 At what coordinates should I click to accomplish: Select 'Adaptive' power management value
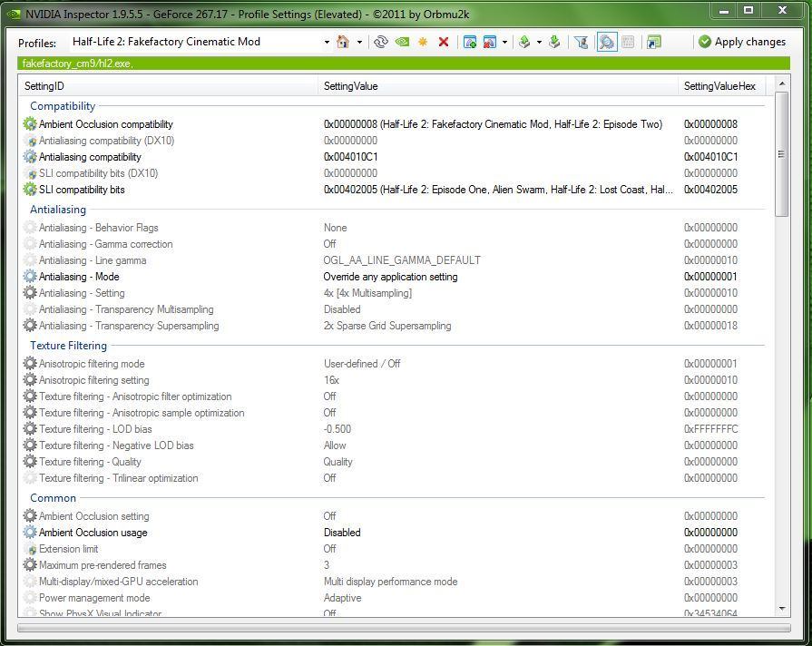click(342, 598)
